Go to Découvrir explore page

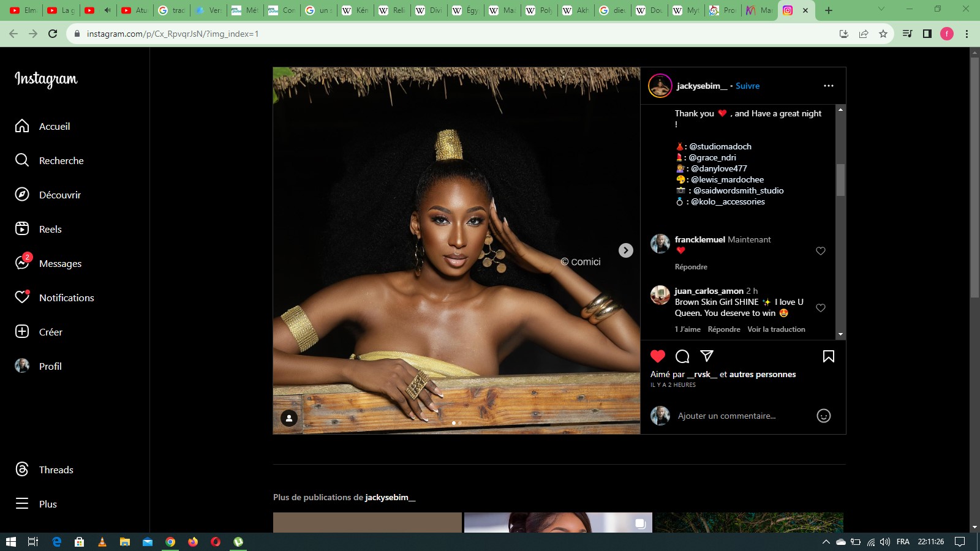click(x=59, y=195)
